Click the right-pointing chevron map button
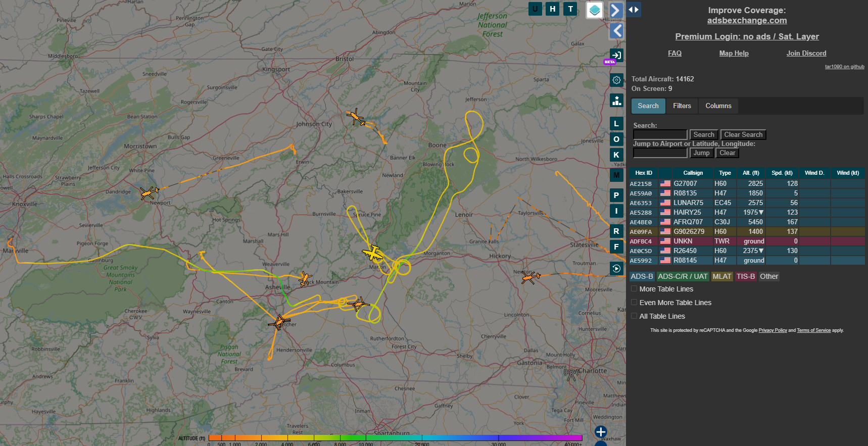The height and width of the screenshot is (446, 868). [x=616, y=10]
